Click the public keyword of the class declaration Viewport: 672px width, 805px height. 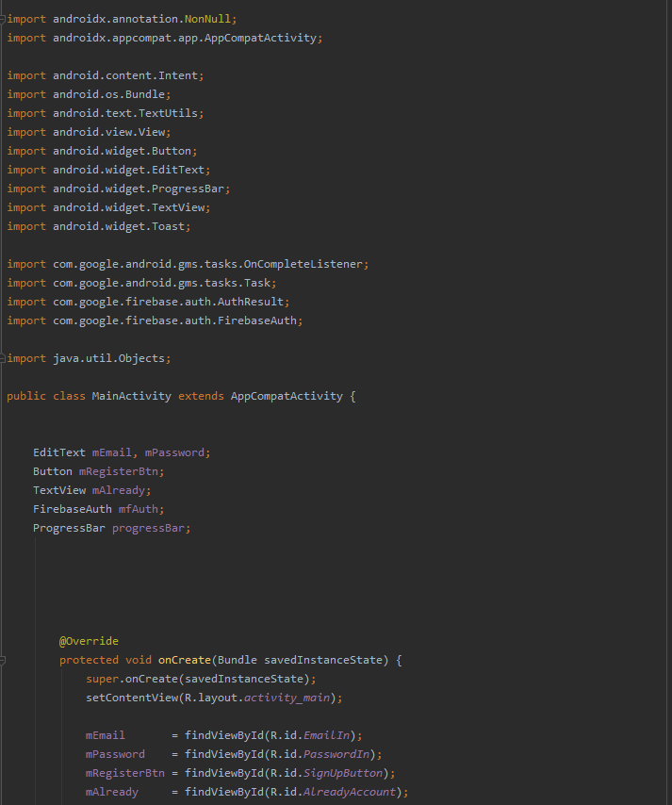point(26,396)
